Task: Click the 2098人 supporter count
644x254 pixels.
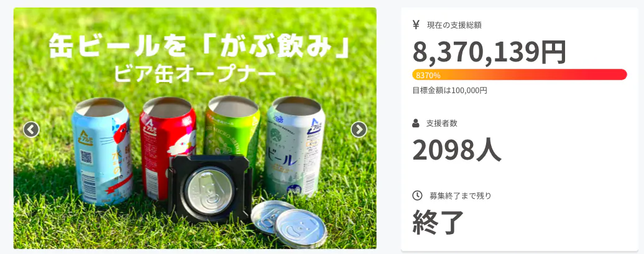Action: [x=457, y=150]
